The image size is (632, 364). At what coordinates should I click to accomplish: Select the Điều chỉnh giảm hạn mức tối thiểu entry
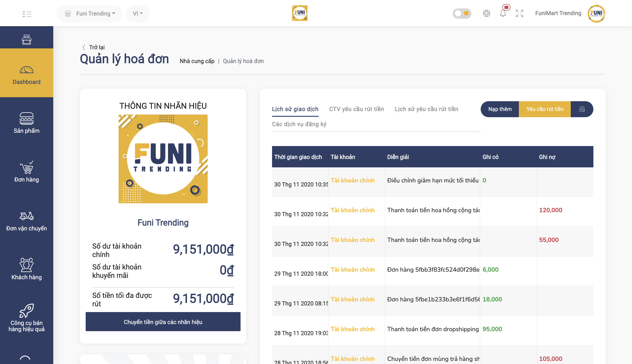tap(433, 180)
